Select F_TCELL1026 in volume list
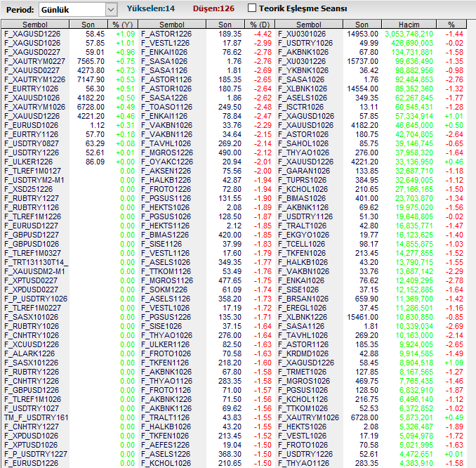The image size is (476, 468). point(301,244)
